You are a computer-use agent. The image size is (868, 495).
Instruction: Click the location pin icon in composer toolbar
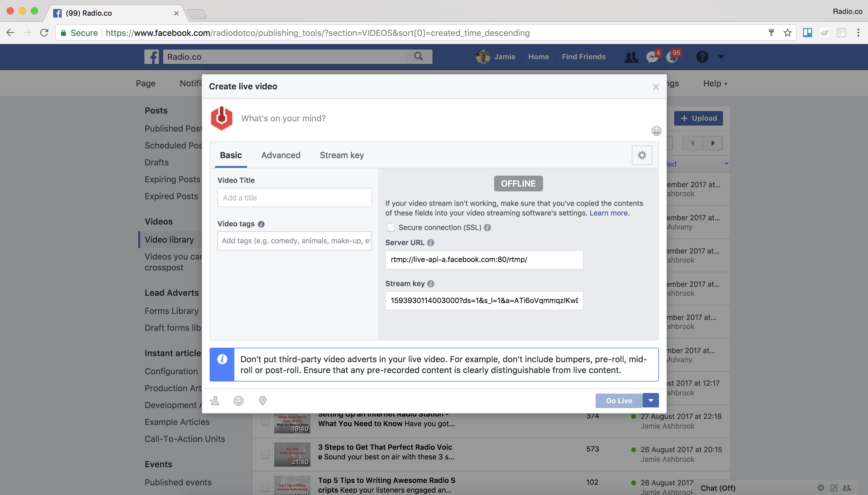click(263, 400)
